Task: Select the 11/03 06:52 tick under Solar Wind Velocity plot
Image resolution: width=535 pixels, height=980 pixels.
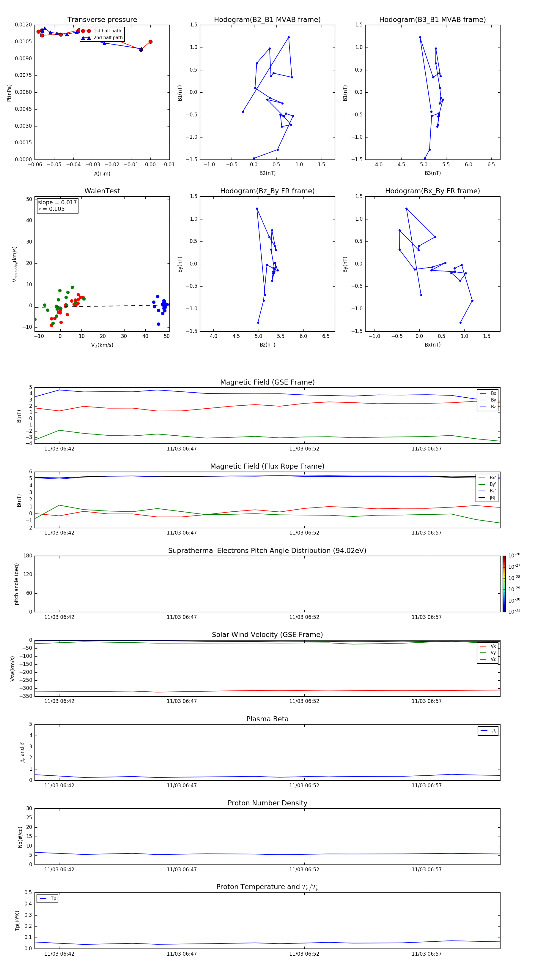Action: 304,701
